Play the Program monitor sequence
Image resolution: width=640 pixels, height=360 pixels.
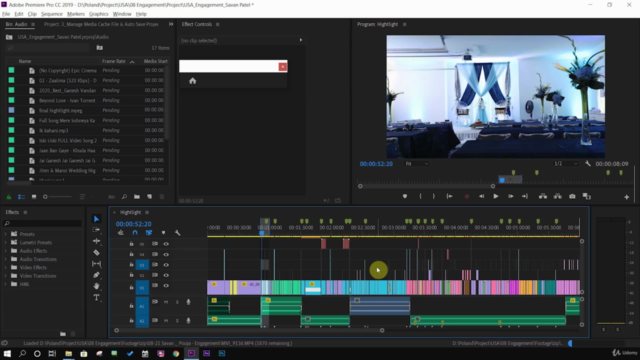pos(496,196)
